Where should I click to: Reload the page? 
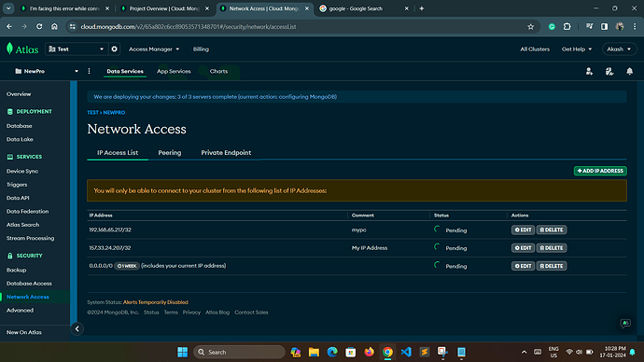(x=39, y=27)
